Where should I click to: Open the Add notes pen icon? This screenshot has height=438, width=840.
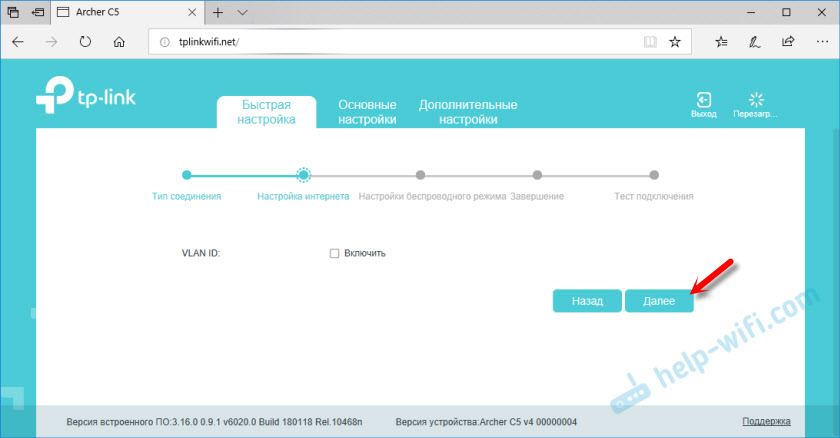point(754,42)
